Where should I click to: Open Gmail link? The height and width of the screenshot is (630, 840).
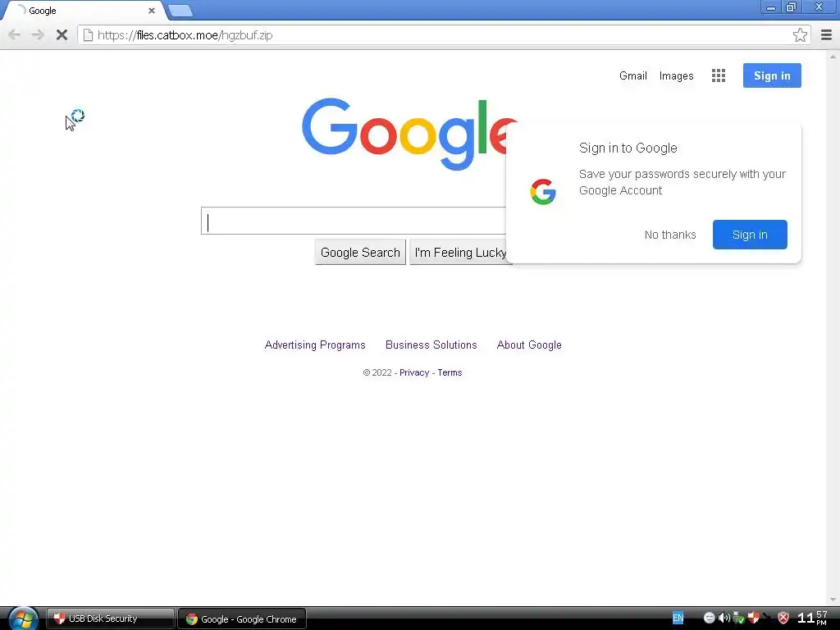click(632, 75)
